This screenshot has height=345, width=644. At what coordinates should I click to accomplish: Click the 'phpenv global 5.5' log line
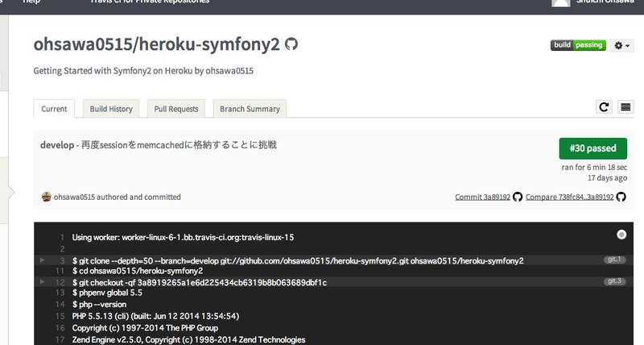point(107,293)
